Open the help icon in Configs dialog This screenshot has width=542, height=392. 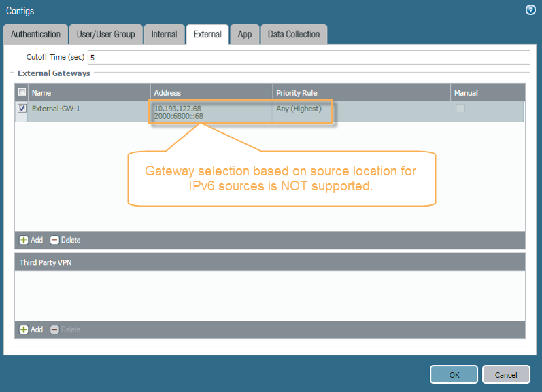[530, 10]
